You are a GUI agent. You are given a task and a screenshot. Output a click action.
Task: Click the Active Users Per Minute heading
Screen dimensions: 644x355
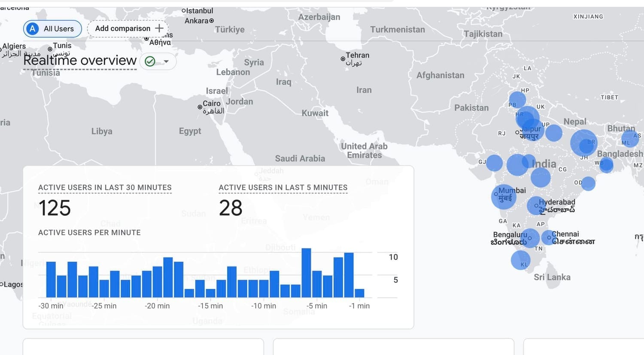pos(89,233)
